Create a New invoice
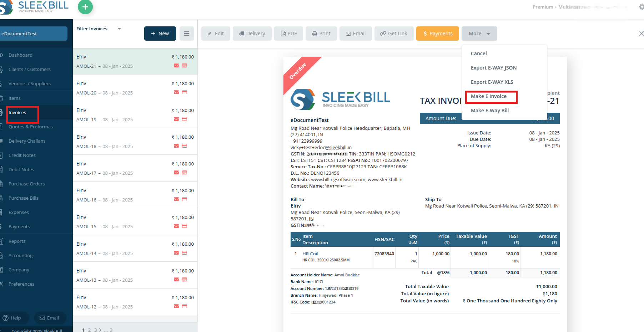Viewport: 644px width, 332px height. click(x=160, y=34)
